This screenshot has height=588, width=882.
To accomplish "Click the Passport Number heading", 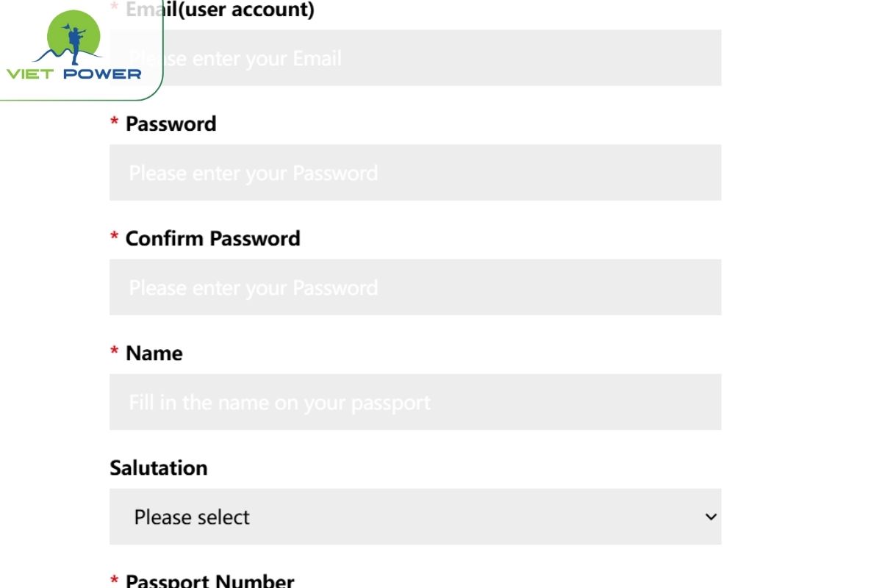I will coord(209,581).
